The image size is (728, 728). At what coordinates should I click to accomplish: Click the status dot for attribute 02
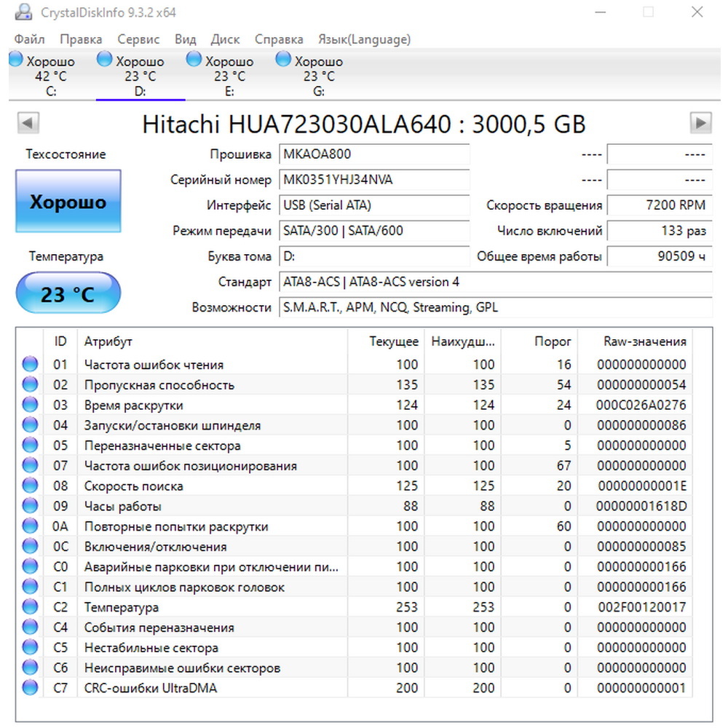(x=30, y=384)
